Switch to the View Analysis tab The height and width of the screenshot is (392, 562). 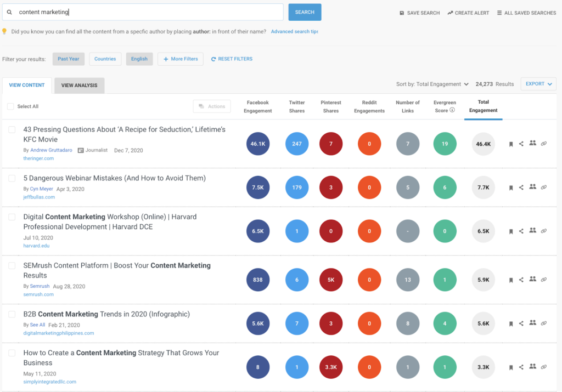point(78,86)
